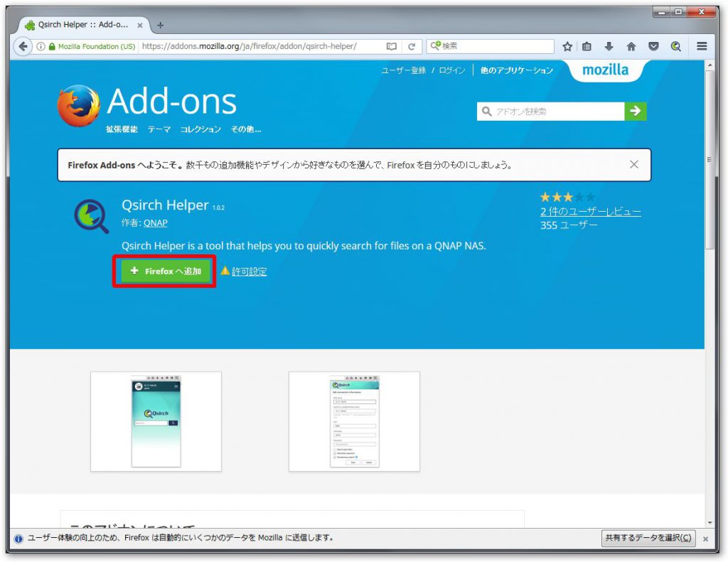Open the Pocket icon in toolbar
Image resolution: width=728 pixels, height=562 pixels.
coord(653,46)
